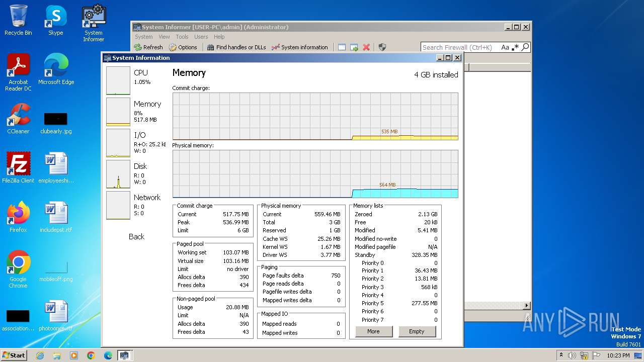Open media player from taskbar

click(74, 355)
